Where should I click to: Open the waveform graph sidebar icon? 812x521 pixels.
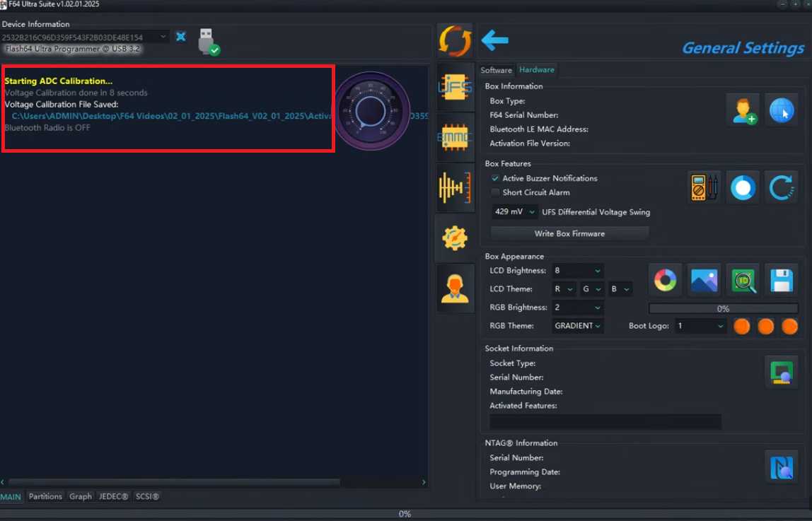coord(456,187)
